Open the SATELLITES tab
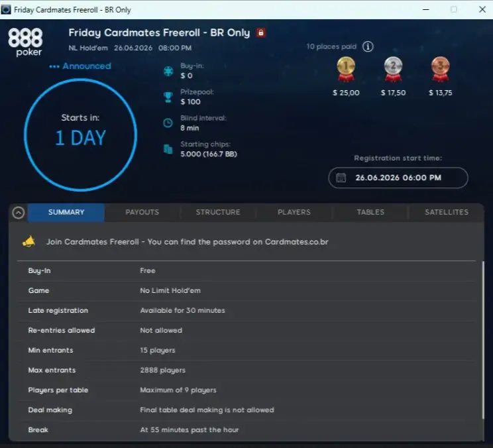This screenshot has height=448, width=493. coord(447,212)
